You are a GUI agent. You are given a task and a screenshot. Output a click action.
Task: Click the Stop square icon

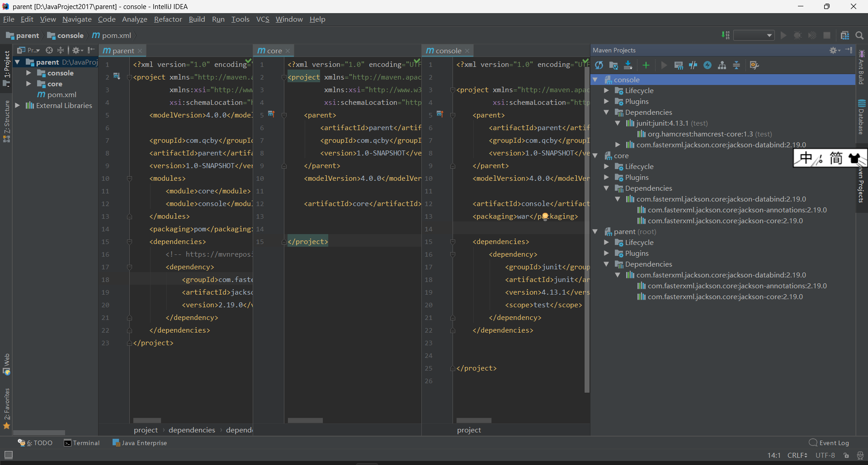[827, 35]
